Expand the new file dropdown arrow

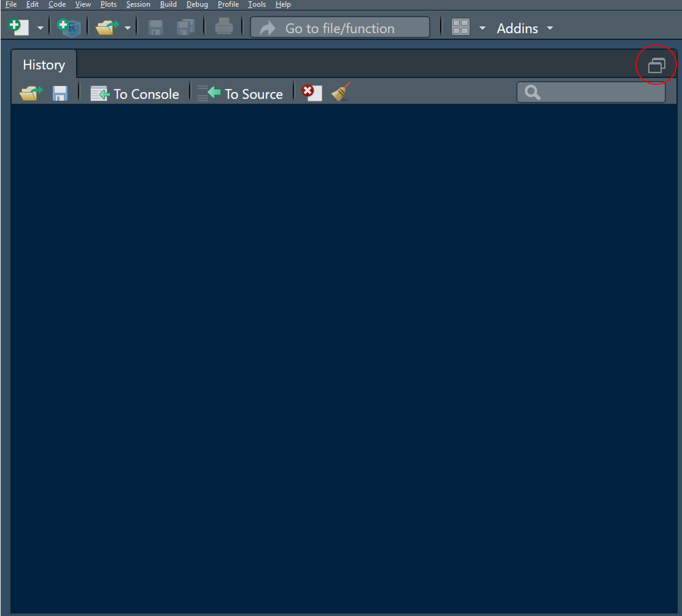[x=40, y=26]
